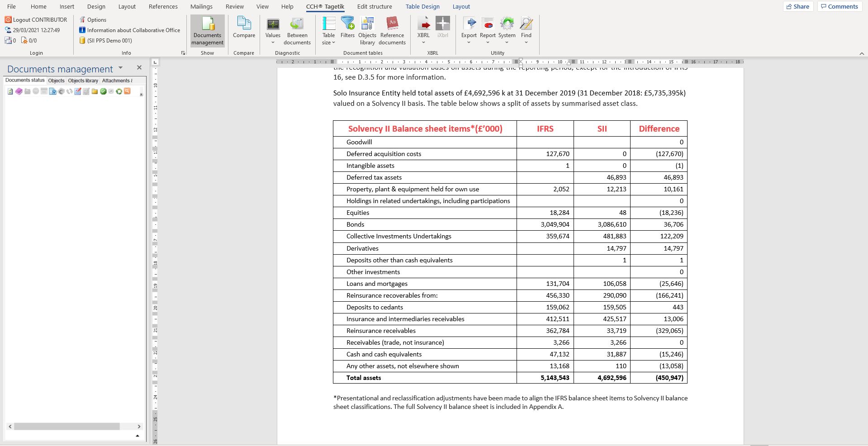Expand the Export dropdown
This screenshot has height=446, width=868.
pos(469,43)
